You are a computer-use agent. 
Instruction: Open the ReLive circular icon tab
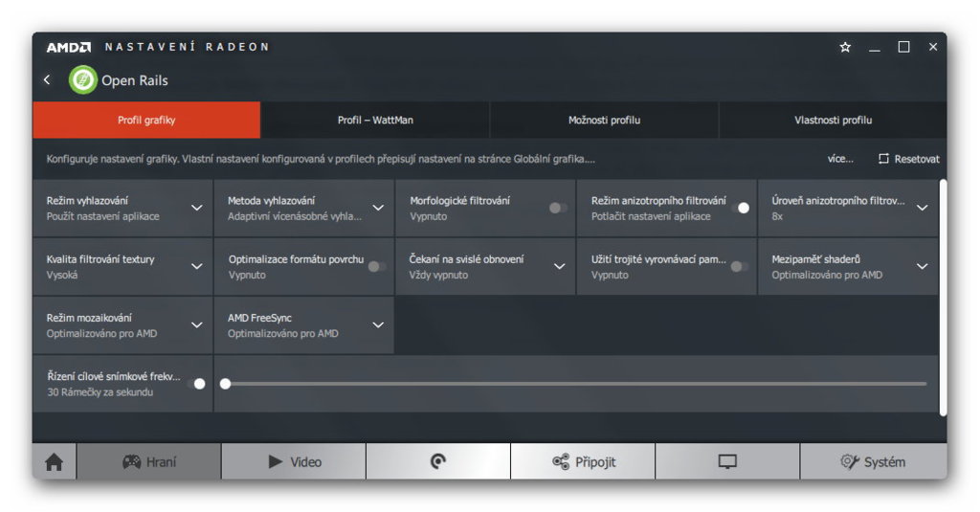coord(438,462)
